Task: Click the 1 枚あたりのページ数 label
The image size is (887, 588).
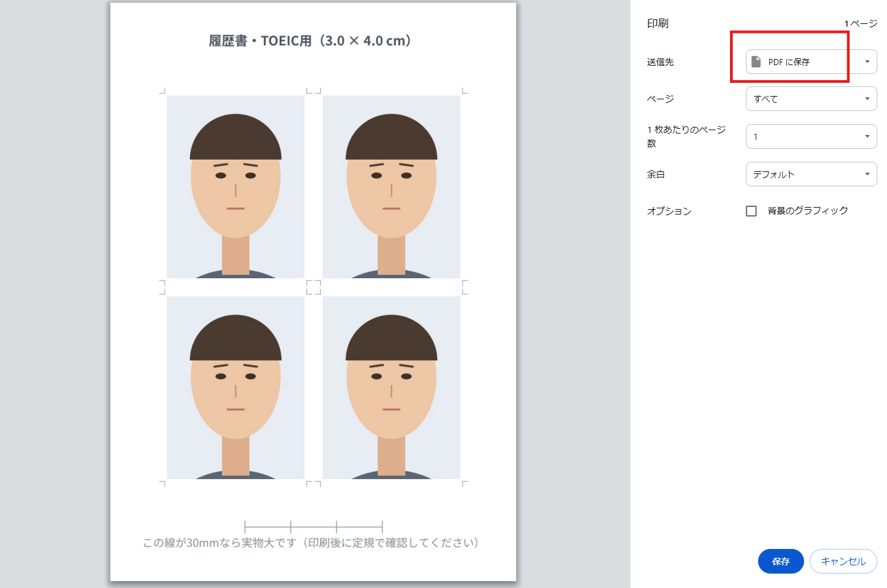Action: click(x=687, y=136)
